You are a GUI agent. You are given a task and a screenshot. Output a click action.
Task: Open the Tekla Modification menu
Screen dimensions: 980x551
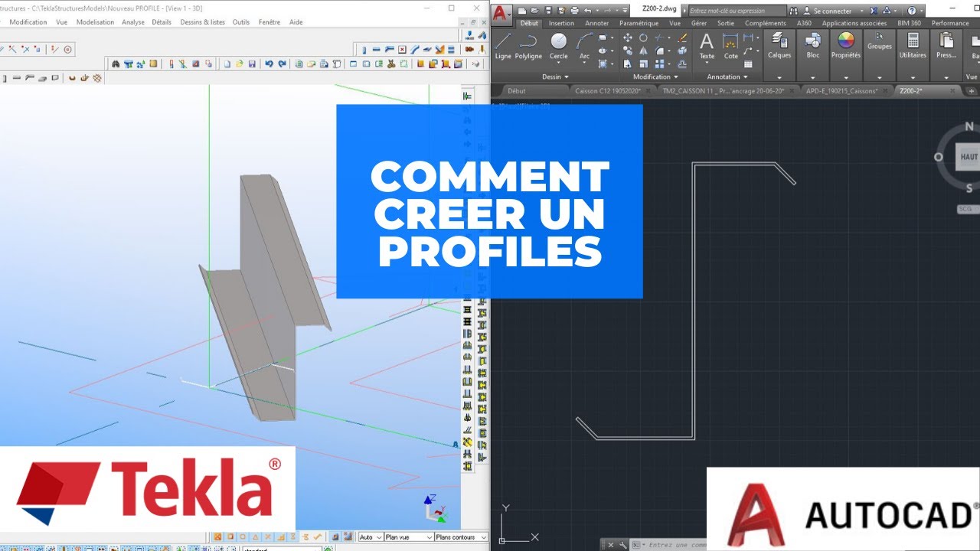[28, 22]
